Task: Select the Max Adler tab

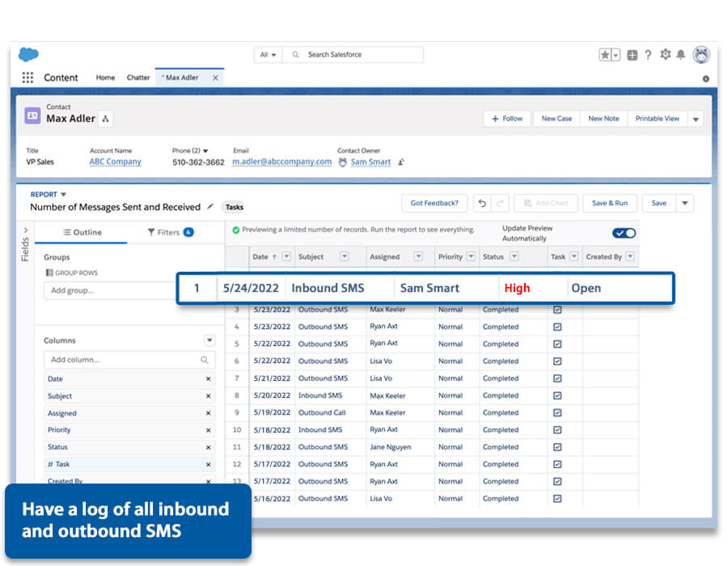Action: pyautogui.click(x=182, y=78)
